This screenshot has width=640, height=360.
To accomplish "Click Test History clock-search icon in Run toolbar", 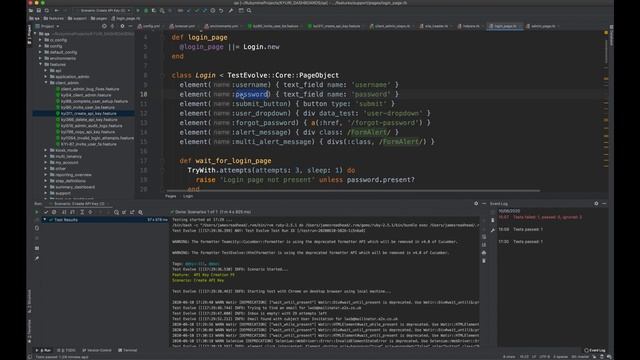I will (x=116, y=212).
